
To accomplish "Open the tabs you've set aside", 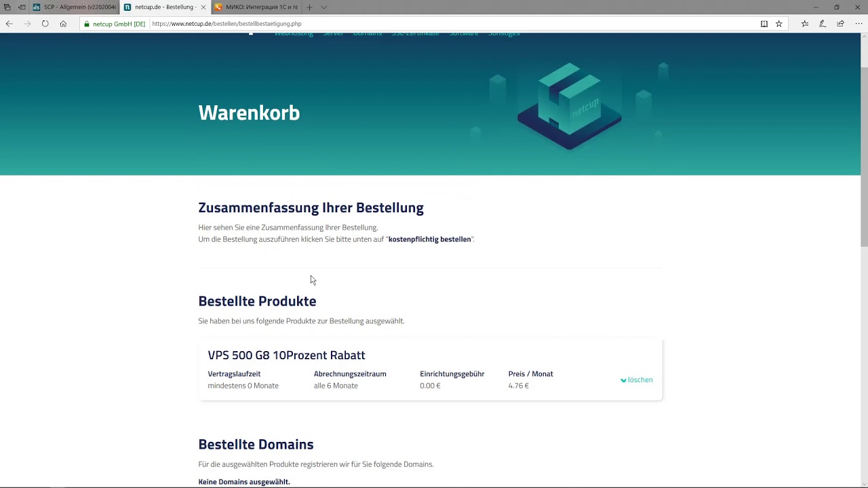I will 7,7.
